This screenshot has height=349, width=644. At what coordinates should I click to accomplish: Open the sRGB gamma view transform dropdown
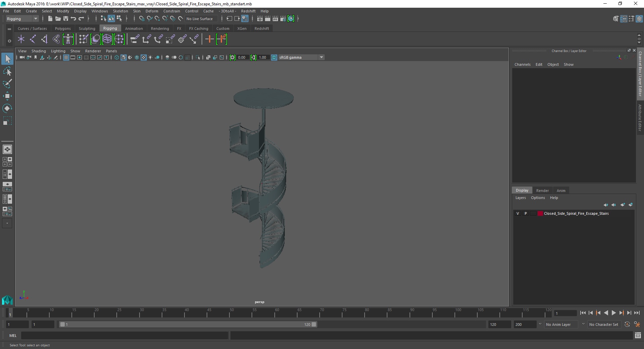pos(301,57)
